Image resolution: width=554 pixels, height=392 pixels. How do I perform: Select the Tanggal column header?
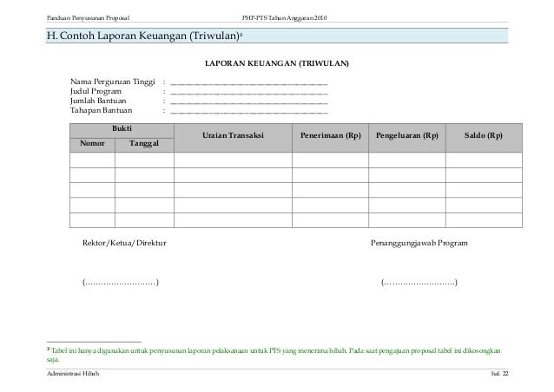click(144, 145)
